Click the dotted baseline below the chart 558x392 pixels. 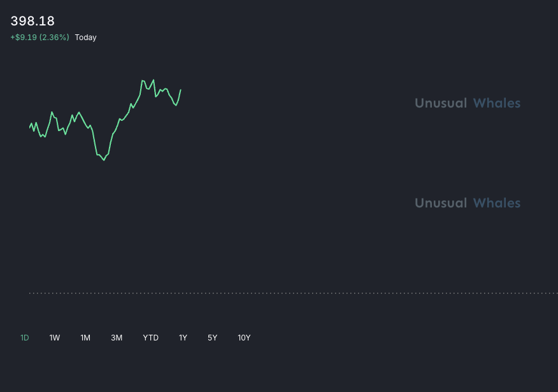pos(293,293)
